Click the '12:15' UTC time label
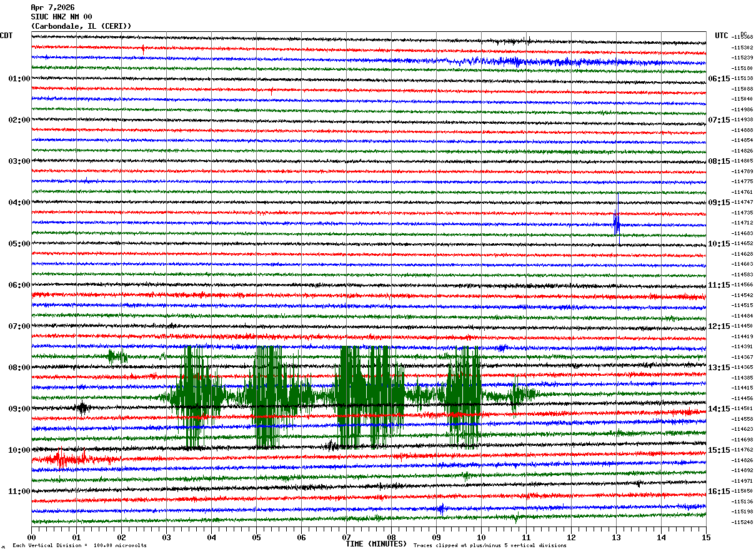 click(719, 326)
